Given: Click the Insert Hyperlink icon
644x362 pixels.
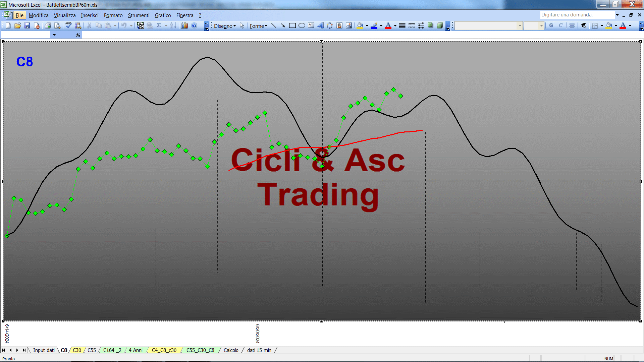Looking at the screenshot, I should tap(150, 25).
